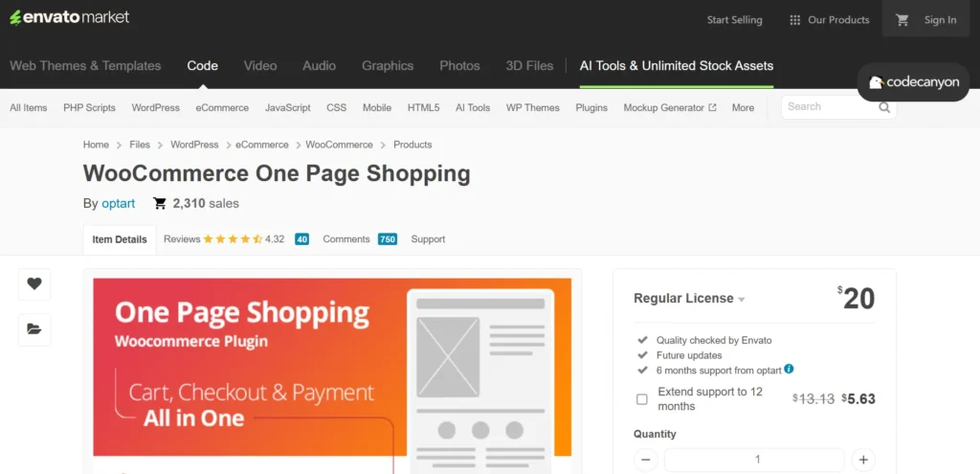Screen dimensions: 980x474
Task: Switch to the Reviews tab
Action: coord(182,238)
